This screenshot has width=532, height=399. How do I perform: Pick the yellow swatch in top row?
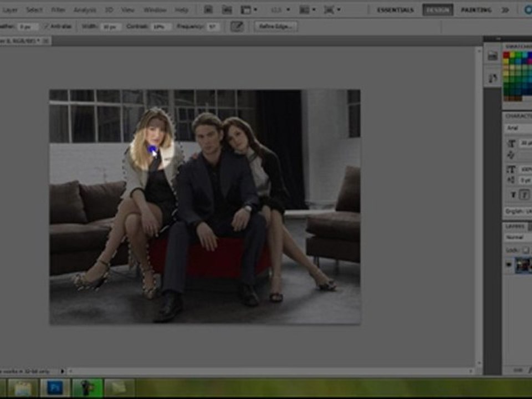[x=512, y=55]
